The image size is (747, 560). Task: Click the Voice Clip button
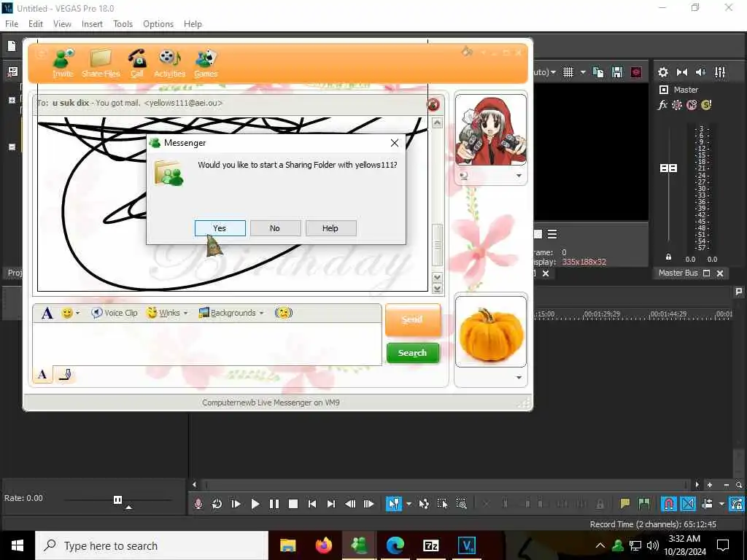(x=115, y=313)
